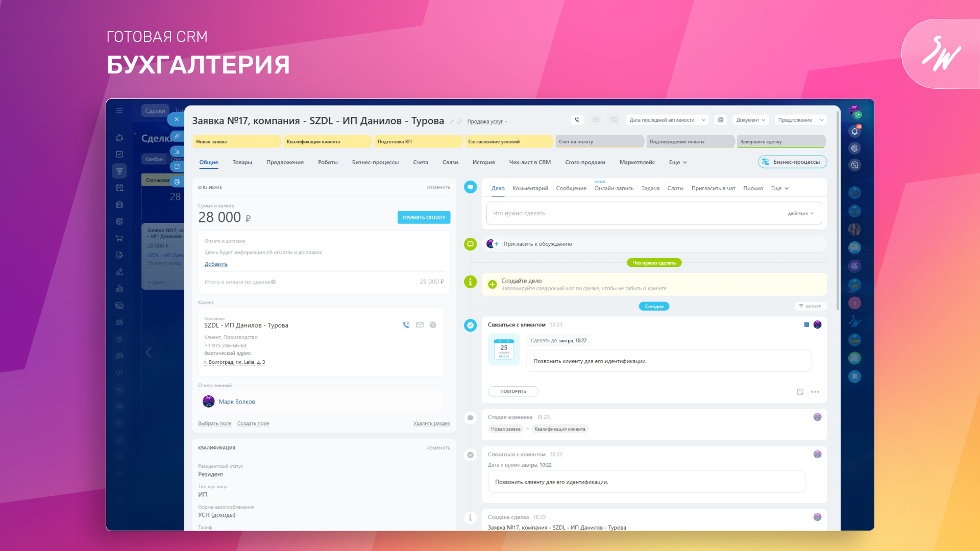Image resolution: width=980 pixels, height=551 pixels.
Task: Click the phone call icon in header
Action: click(x=577, y=120)
